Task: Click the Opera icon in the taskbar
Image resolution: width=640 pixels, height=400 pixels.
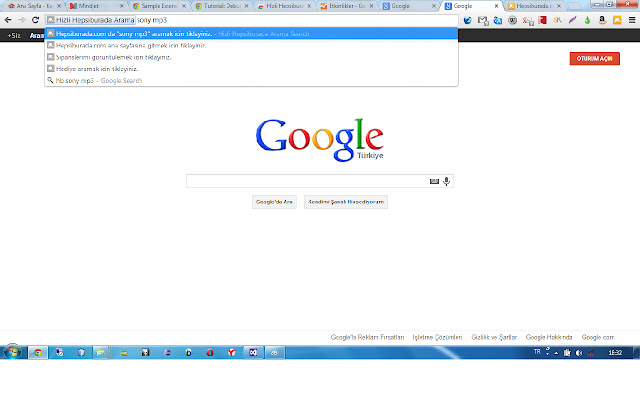Action: (210, 352)
